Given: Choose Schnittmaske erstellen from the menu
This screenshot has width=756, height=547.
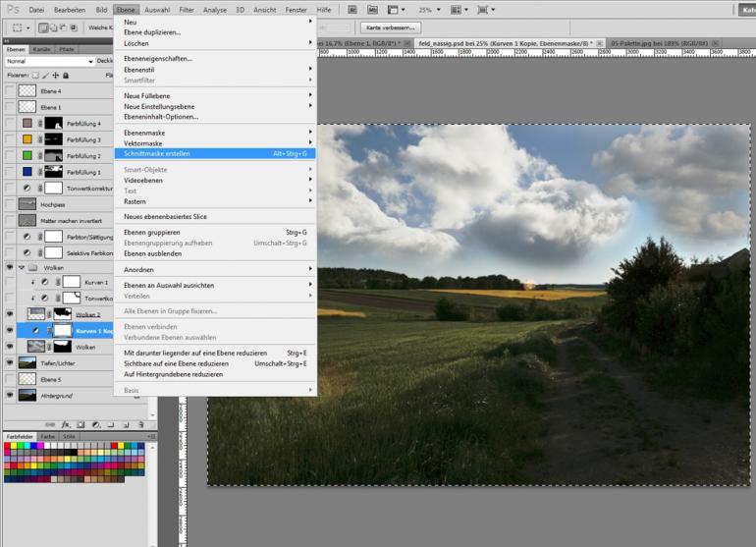Looking at the screenshot, I should tap(157, 153).
